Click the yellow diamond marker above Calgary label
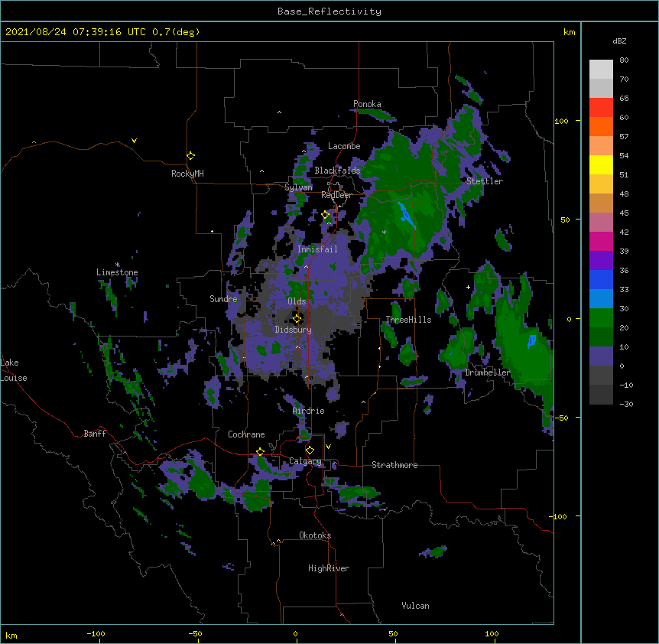 click(x=310, y=450)
